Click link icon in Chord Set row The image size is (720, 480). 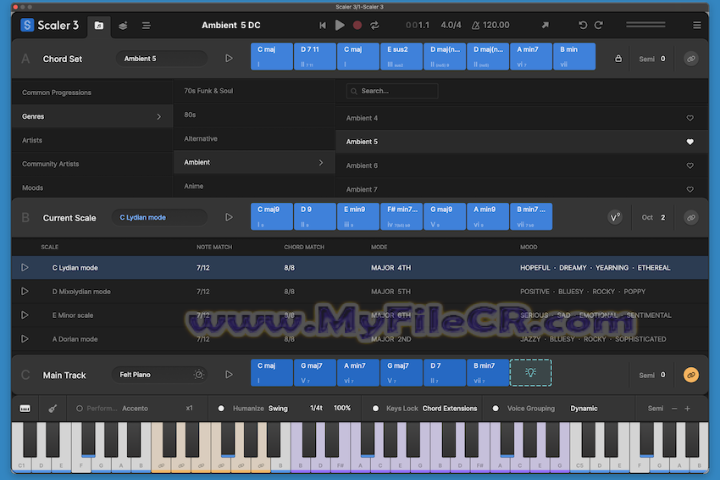pyautogui.click(x=691, y=59)
